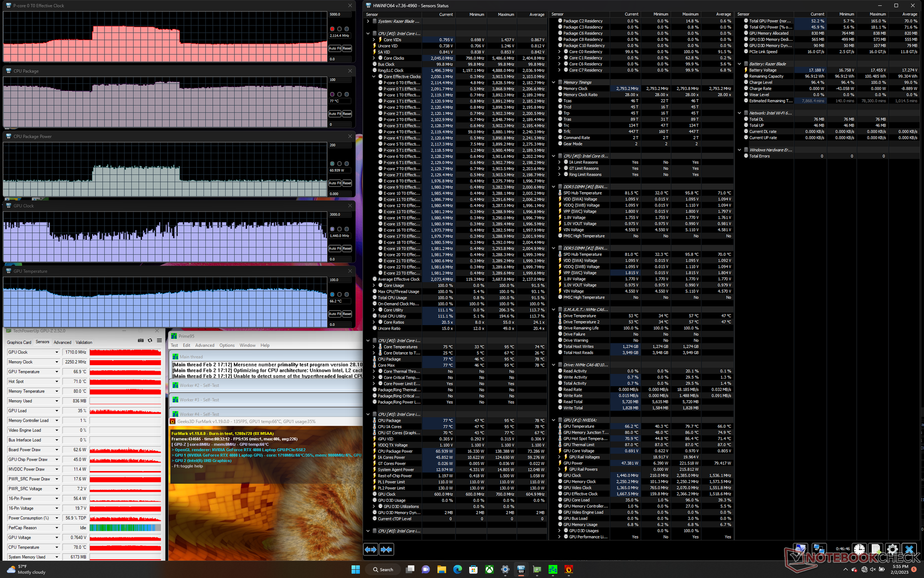
Task: Click HWiNFO expand columns arrows icon
Action: click(371, 549)
